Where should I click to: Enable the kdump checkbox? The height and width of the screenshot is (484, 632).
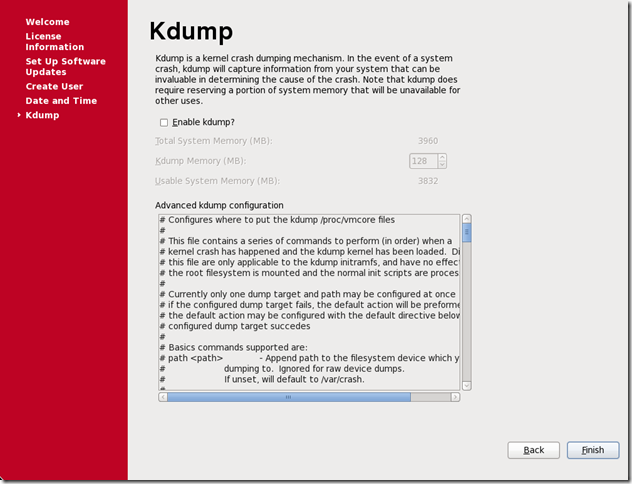164,123
